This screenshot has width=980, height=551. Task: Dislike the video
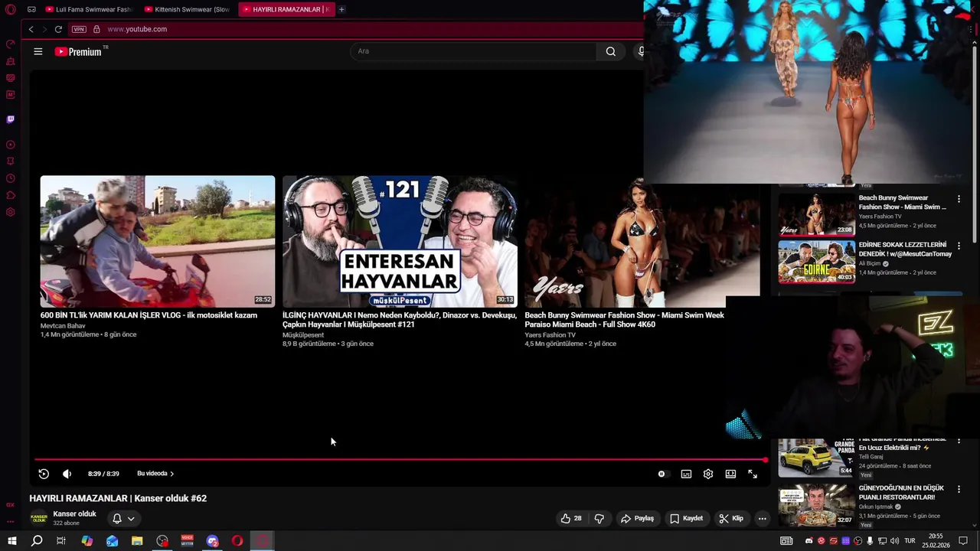[x=599, y=518]
